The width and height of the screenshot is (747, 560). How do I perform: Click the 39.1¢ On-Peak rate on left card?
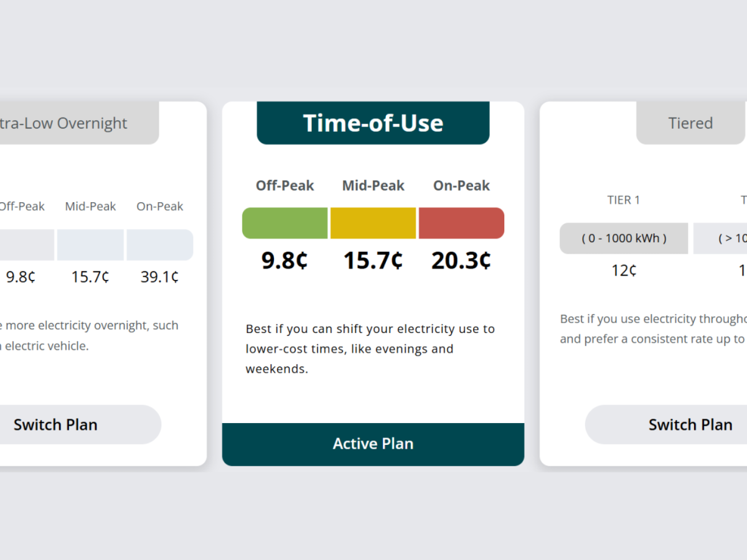(x=159, y=277)
